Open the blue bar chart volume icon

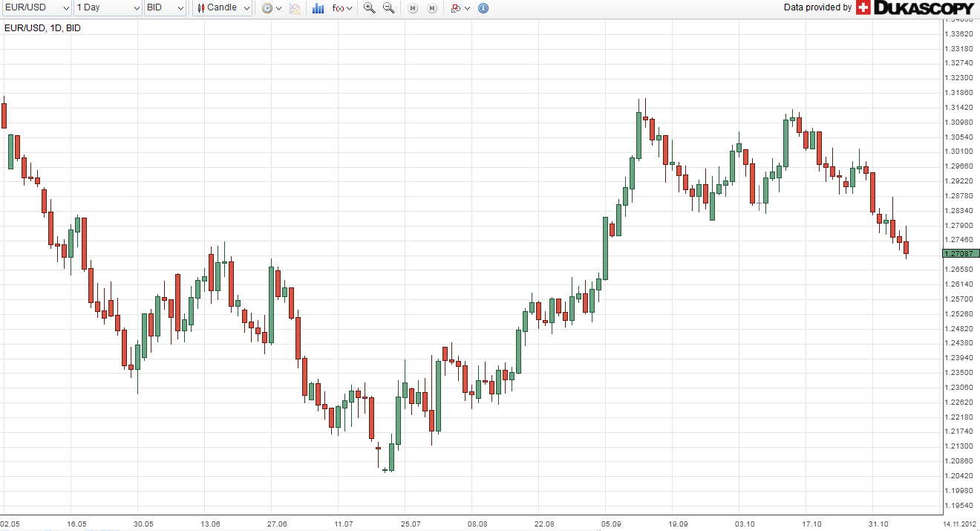[x=318, y=8]
